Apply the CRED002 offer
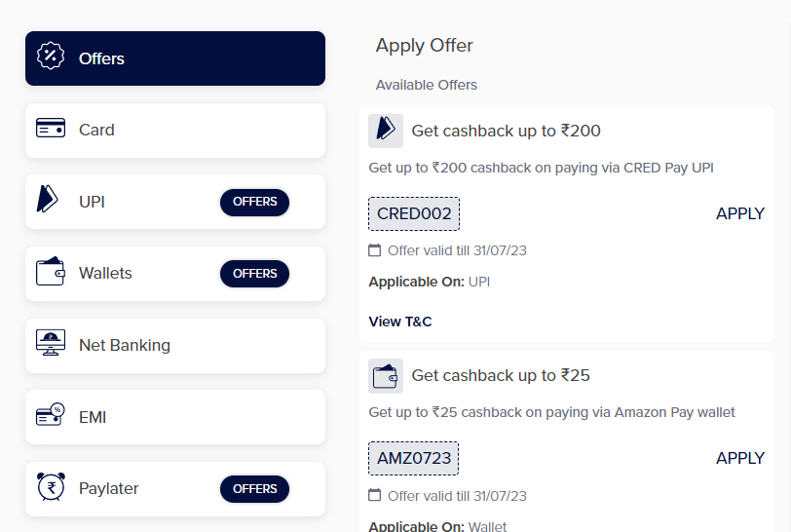The width and height of the screenshot is (791, 532). pyautogui.click(x=740, y=213)
